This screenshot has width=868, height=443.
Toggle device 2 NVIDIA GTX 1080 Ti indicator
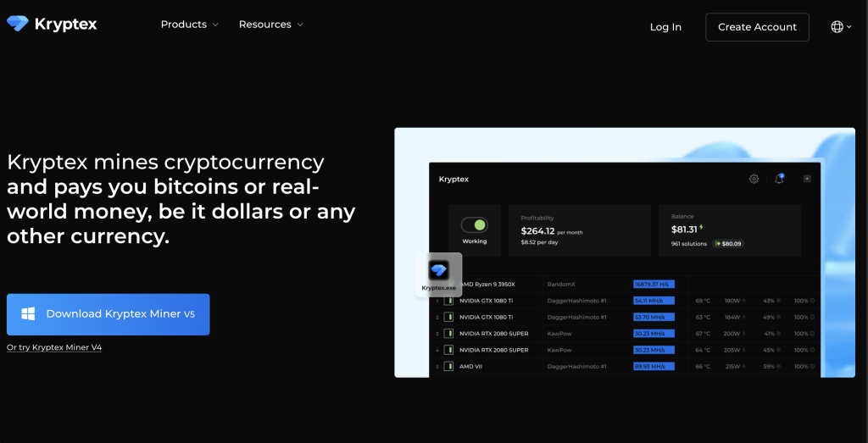tap(448, 318)
